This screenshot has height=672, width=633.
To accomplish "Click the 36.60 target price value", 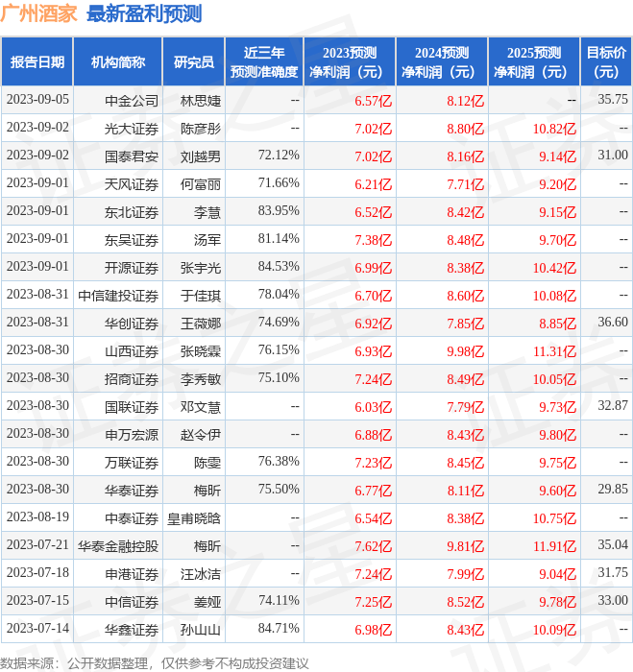I will (x=613, y=323).
